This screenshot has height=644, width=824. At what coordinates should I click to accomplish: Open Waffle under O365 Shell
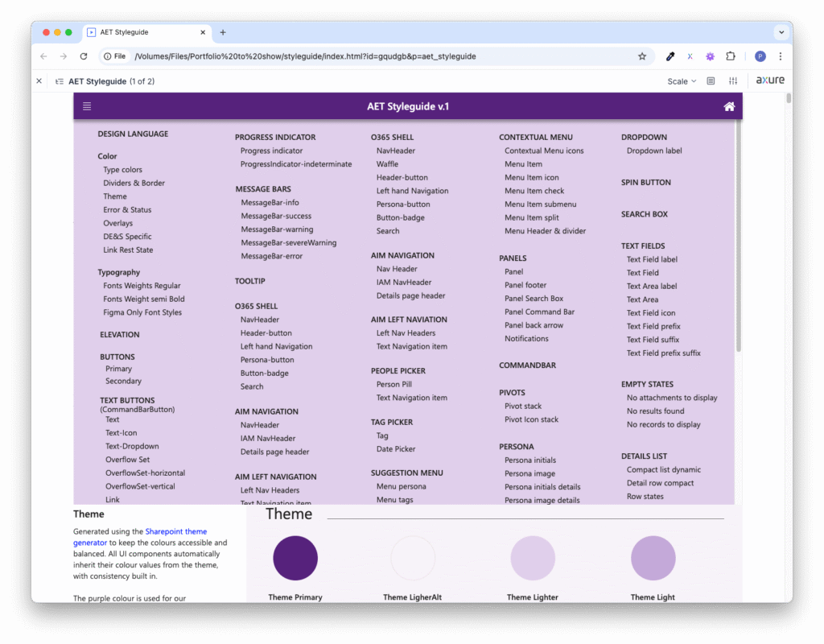(x=387, y=164)
